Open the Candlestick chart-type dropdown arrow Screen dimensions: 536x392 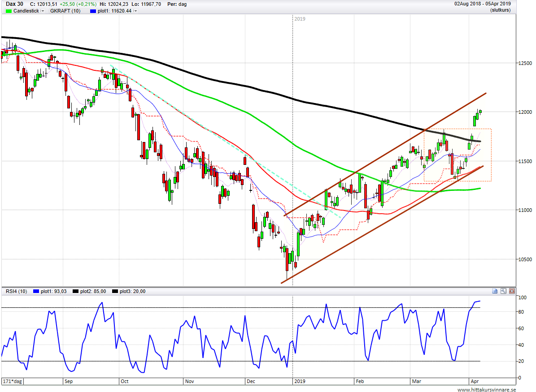(x=43, y=11)
